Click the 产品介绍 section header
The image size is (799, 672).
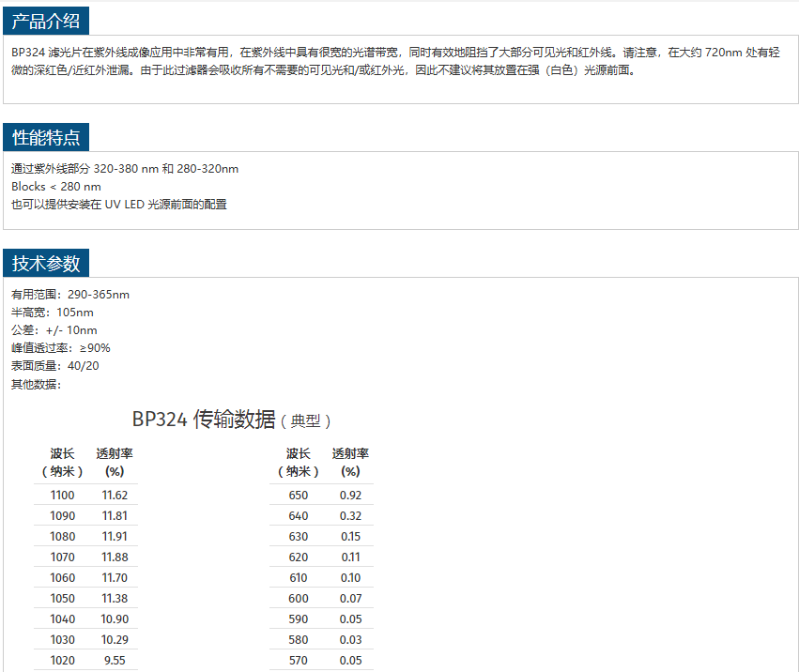click(46, 21)
